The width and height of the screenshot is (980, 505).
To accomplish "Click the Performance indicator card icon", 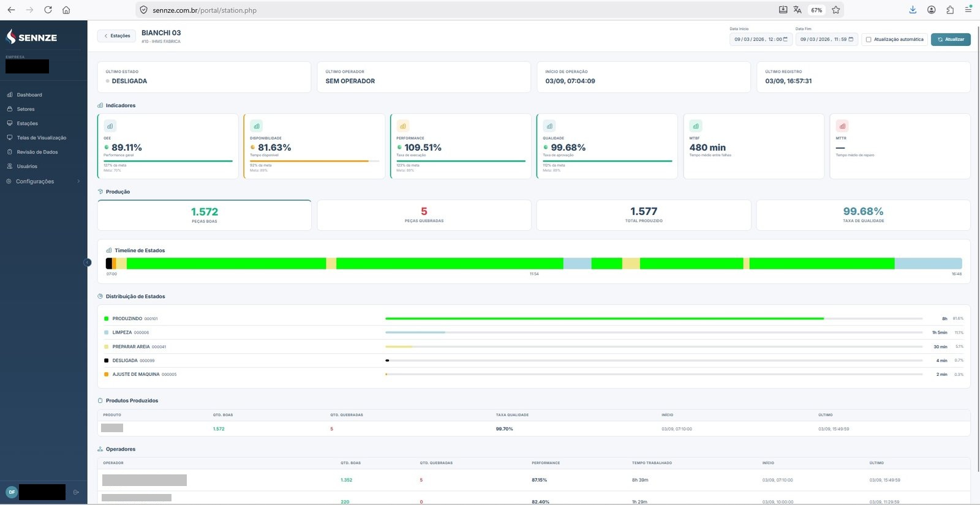I will [402, 126].
